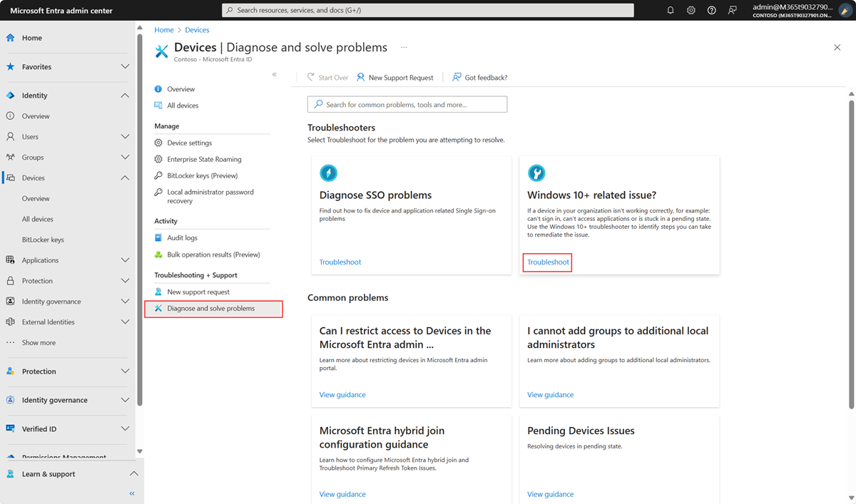This screenshot has width=856, height=504.
Task: Collapse Learn & support section
Action: 133,474
